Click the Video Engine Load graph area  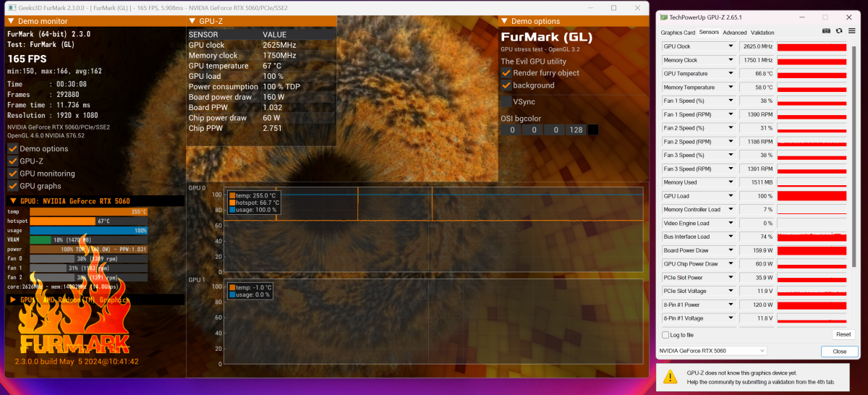click(x=812, y=223)
